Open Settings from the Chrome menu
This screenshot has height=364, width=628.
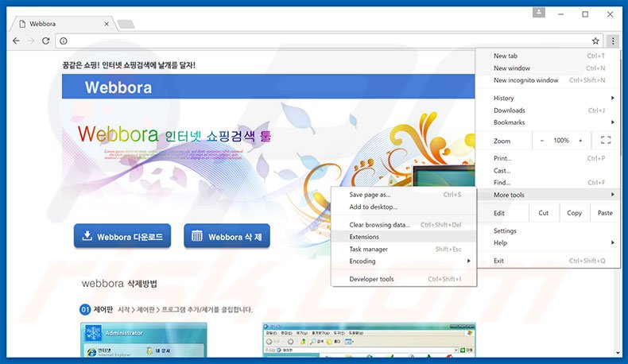tap(549, 230)
